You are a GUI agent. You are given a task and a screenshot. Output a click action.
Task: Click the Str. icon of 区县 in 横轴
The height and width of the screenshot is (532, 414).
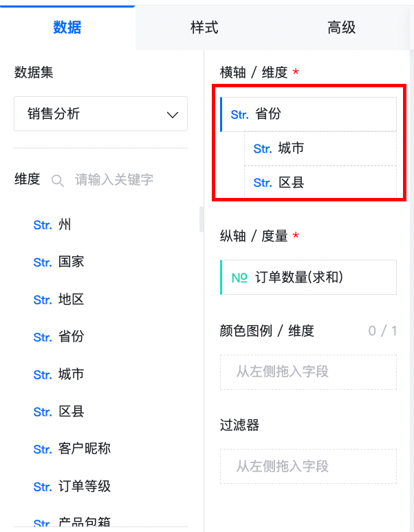tap(263, 183)
